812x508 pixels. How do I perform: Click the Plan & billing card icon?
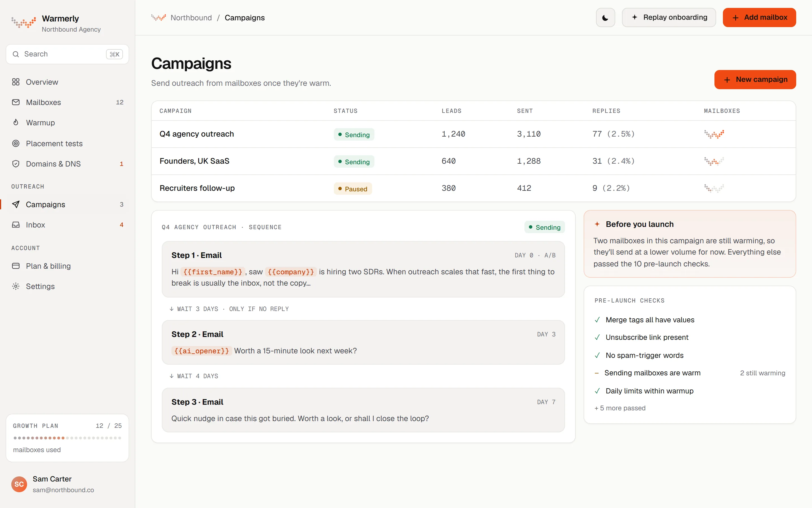pyautogui.click(x=16, y=266)
